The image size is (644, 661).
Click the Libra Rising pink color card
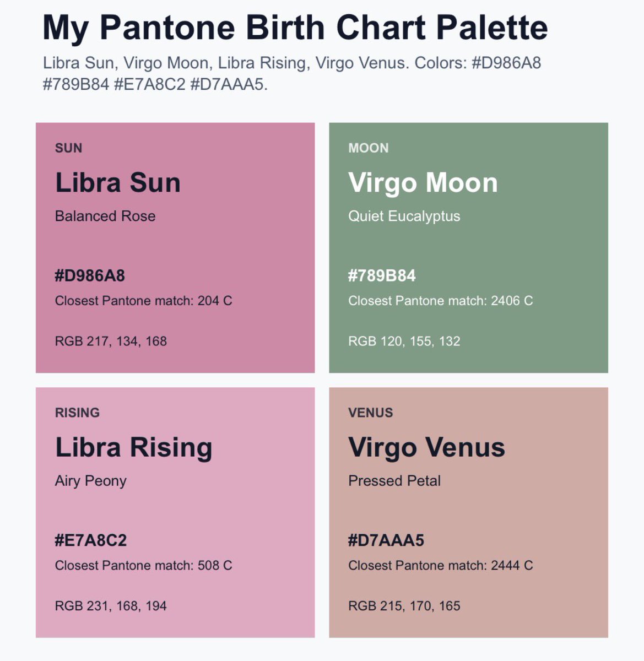(175, 512)
